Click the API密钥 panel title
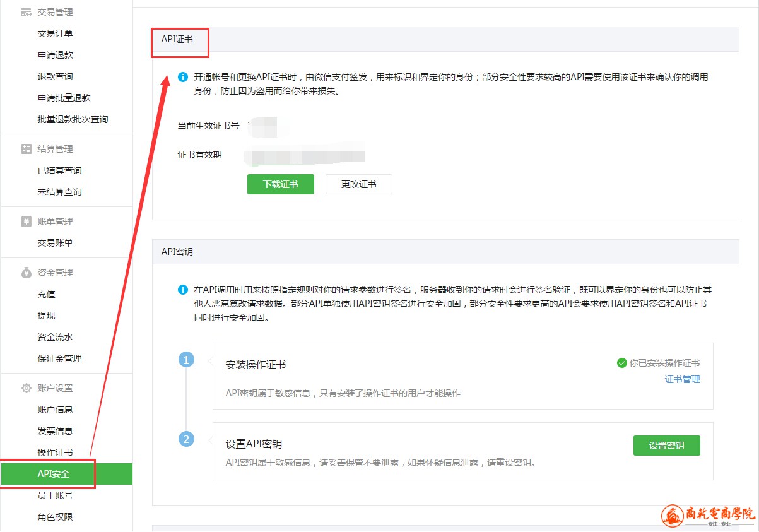The width and height of the screenshot is (759, 532). [177, 251]
